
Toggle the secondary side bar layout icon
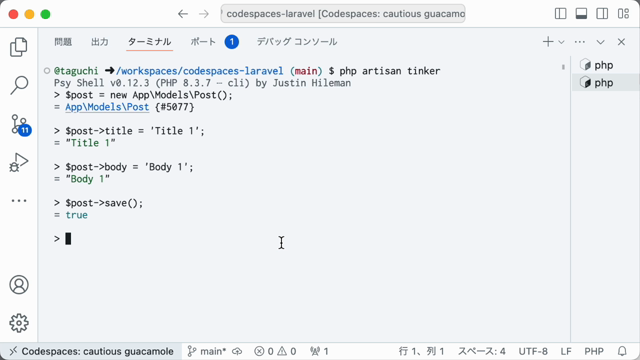pos(602,14)
